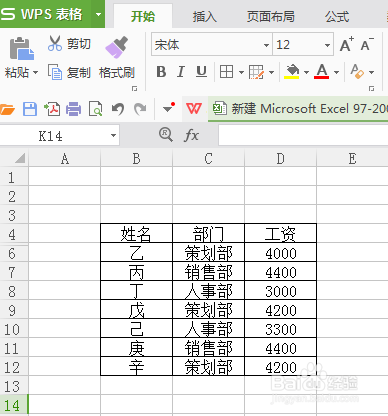Expand the fill color dropdown arrow

pos(306,72)
